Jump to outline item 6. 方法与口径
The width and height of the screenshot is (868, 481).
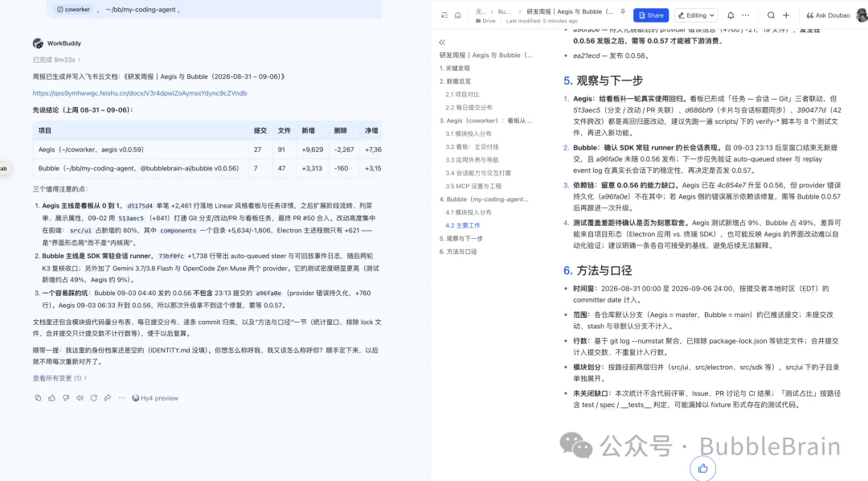[458, 252]
